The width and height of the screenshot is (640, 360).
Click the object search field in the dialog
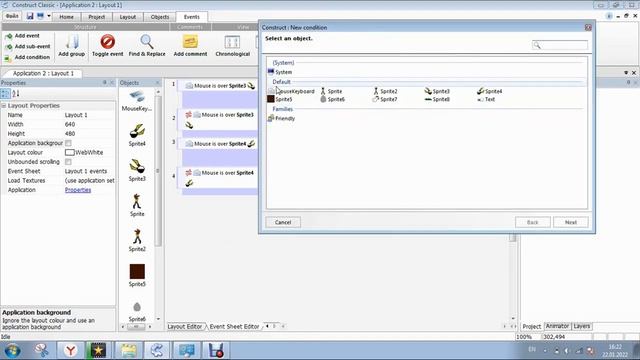click(560, 45)
